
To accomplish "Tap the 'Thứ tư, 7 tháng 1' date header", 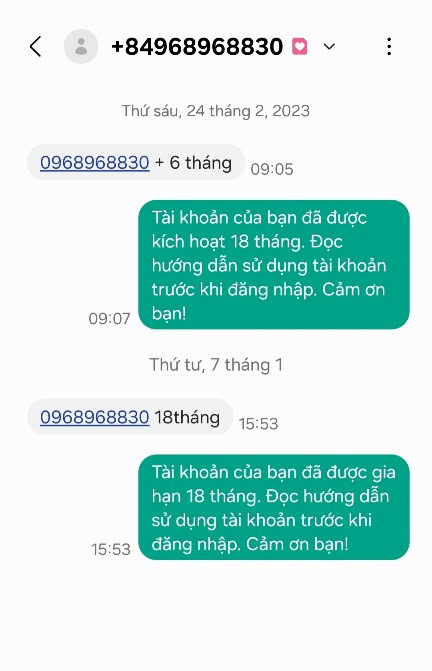I will 216,365.
